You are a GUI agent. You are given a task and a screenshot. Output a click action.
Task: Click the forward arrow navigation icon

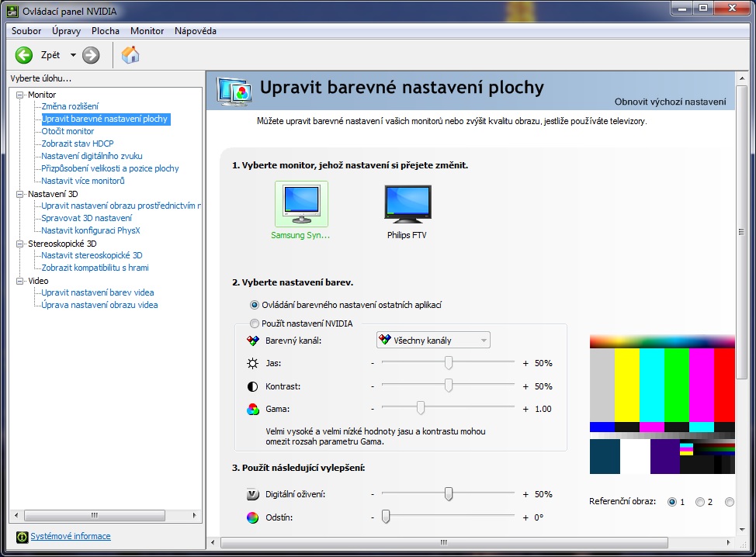click(91, 55)
